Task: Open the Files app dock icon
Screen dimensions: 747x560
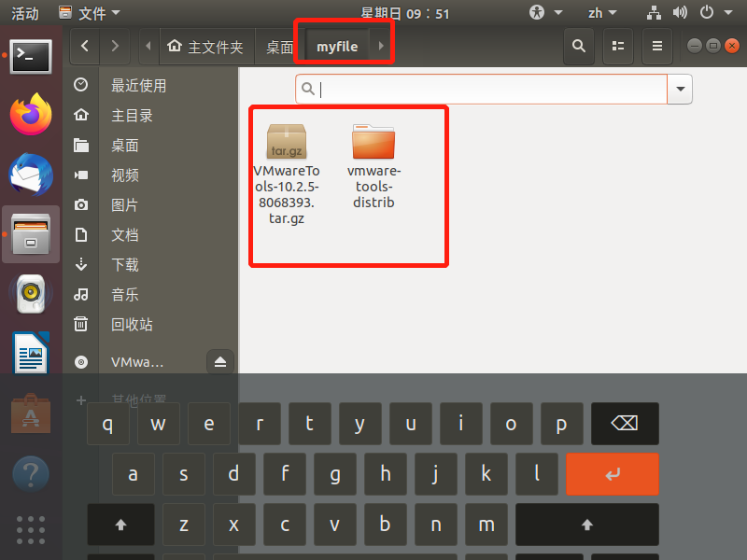Action: pyautogui.click(x=31, y=234)
